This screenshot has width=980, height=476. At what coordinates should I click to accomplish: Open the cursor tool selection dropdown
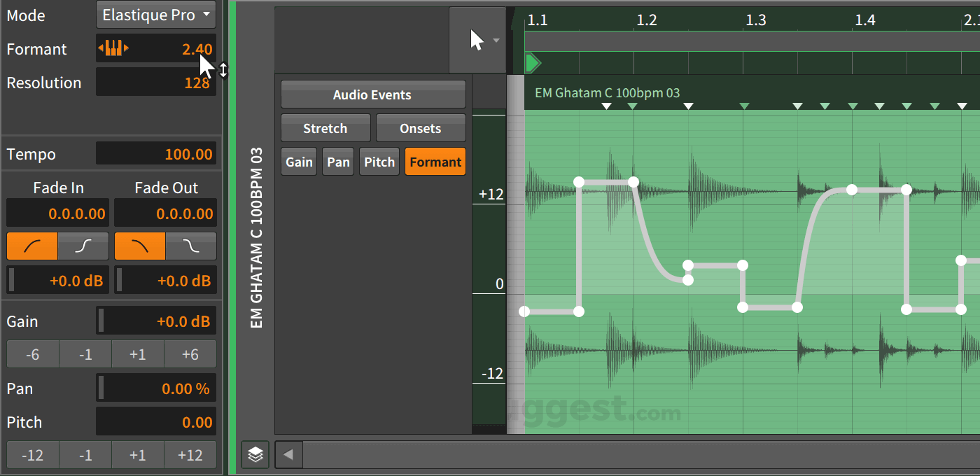point(496,39)
